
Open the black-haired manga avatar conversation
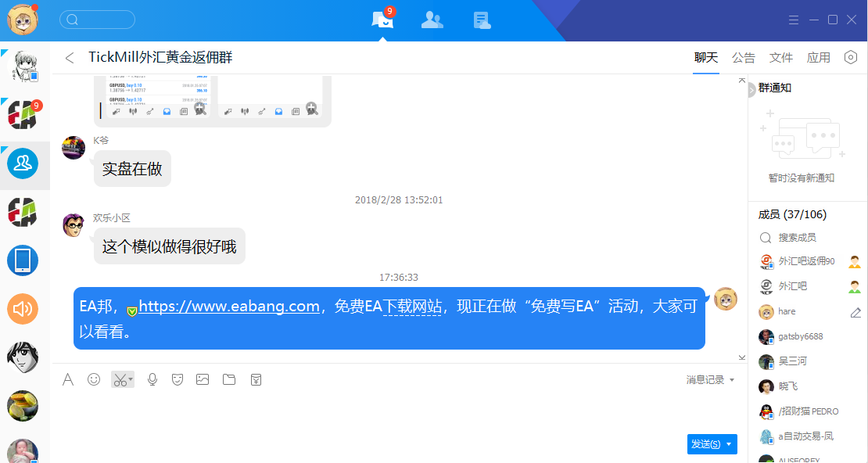23,357
